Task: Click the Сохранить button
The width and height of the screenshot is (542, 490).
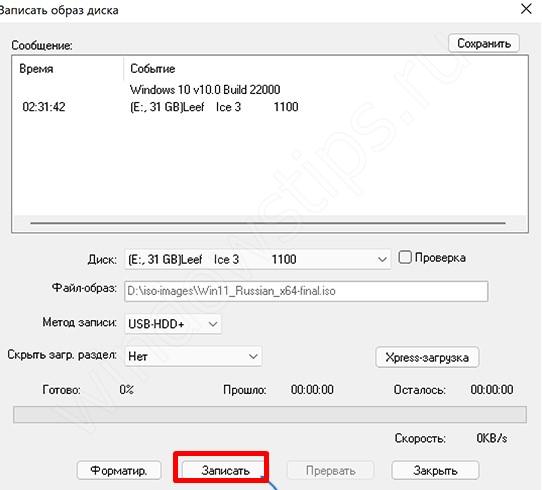Action: click(x=484, y=43)
